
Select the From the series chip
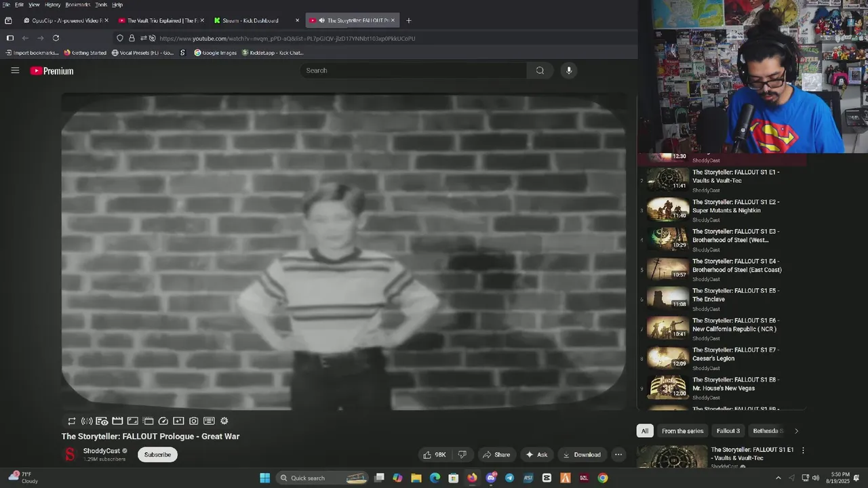682,431
